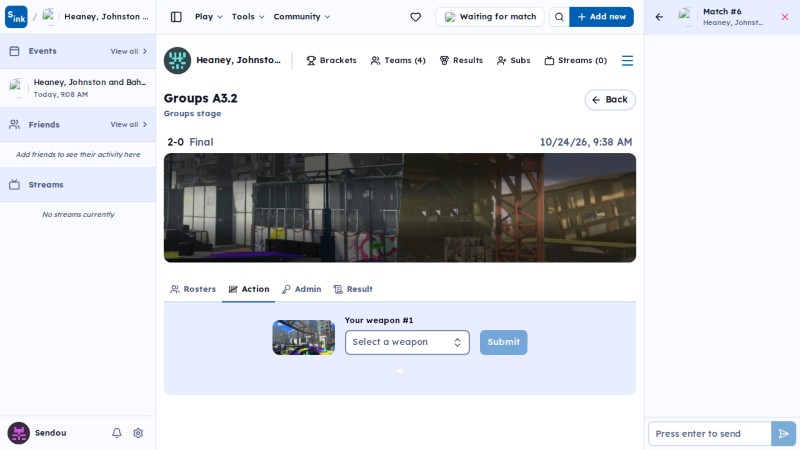
Task: Click the 10/24/26, 9:38 AM timestamp
Action: [586, 142]
